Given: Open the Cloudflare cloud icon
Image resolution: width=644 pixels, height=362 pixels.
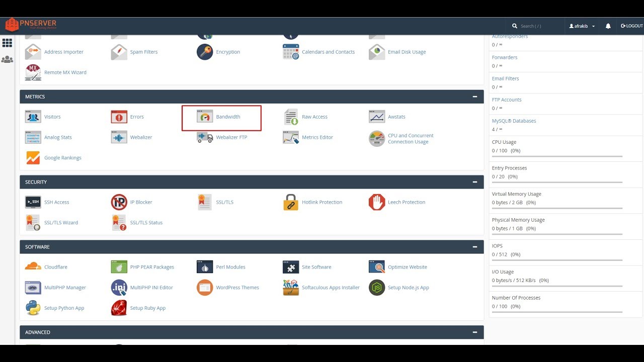Looking at the screenshot, I should click(x=33, y=267).
